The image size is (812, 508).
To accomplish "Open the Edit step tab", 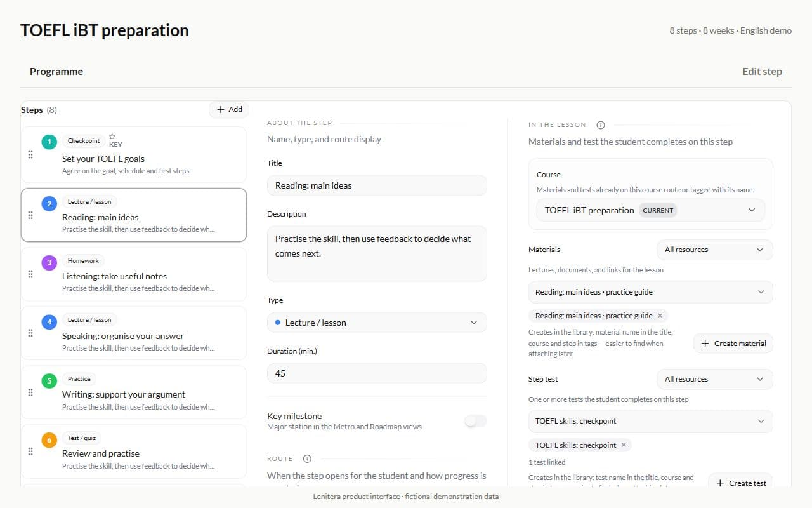I will pyautogui.click(x=762, y=71).
